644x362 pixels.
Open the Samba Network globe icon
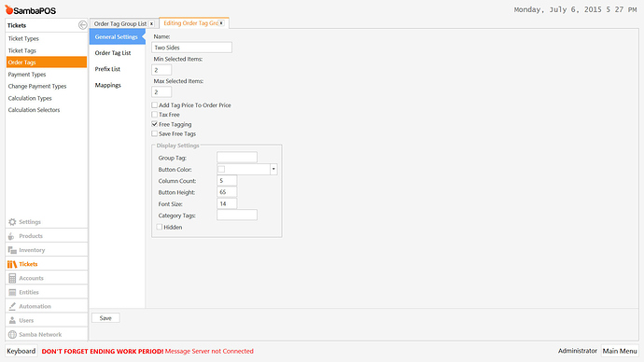pos(12,335)
